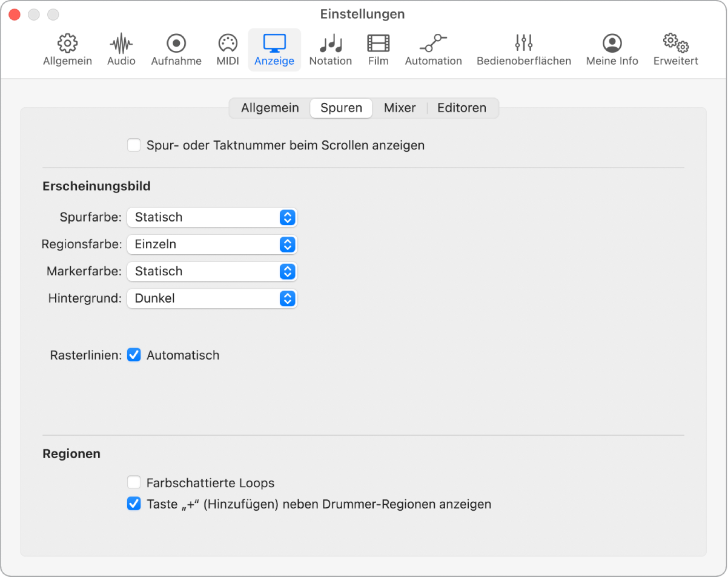728x578 pixels.
Task: Open the Spurfarbe dropdown
Action: click(212, 217)
